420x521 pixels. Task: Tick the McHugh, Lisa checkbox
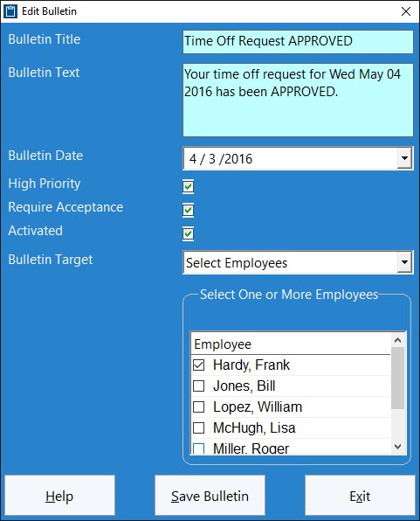[198, 427]
